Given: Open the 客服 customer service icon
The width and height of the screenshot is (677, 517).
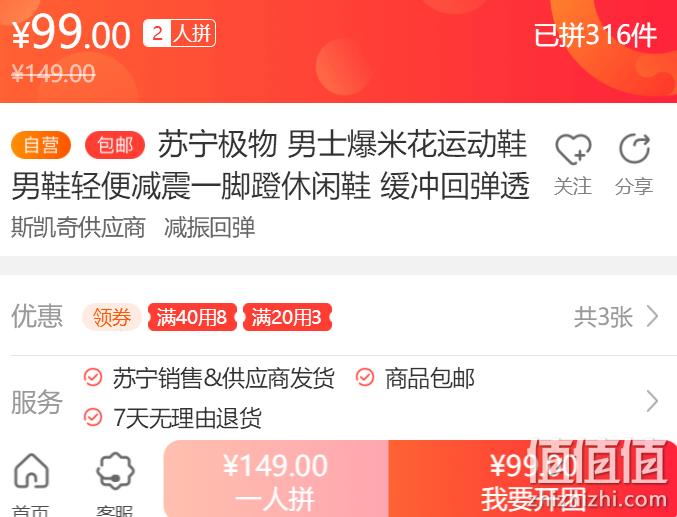Looking at the screenshot, I should (115, 471).
